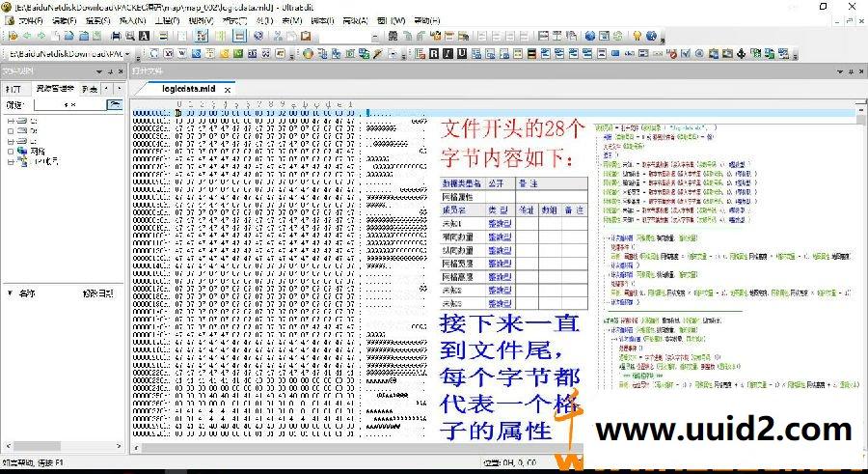Image resolution: width=868 pixels, height=474 pixels.
Task: Open the open-files panel menu arrow
Action: 840,71
